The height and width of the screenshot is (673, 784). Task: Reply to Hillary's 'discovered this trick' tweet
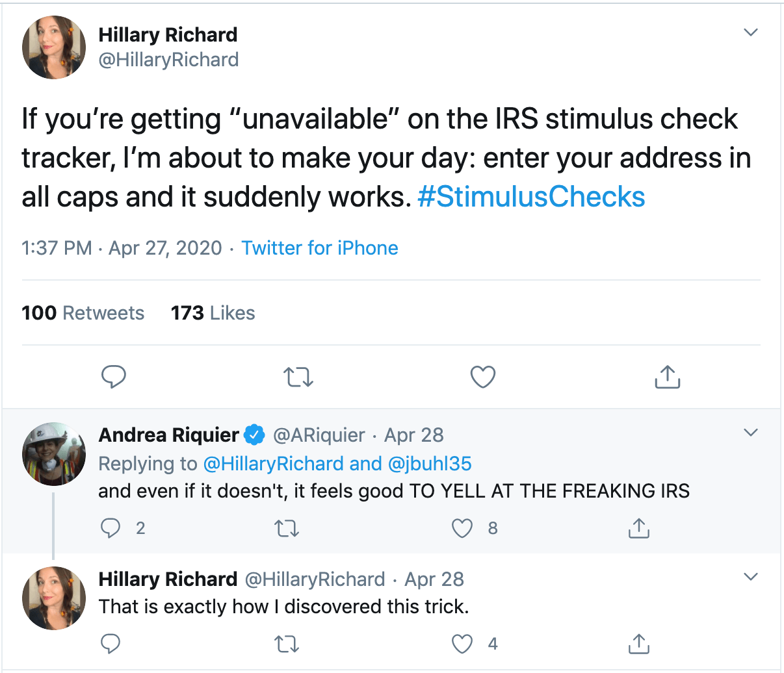(111, 644)
